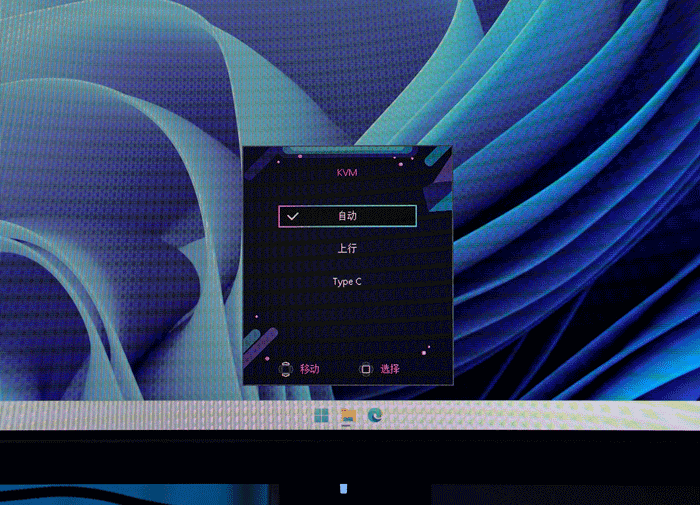The height and width of the screenshot is (505, 700).
Task: Choose Type C as KVM source
Action: click(x=347, y=282)
